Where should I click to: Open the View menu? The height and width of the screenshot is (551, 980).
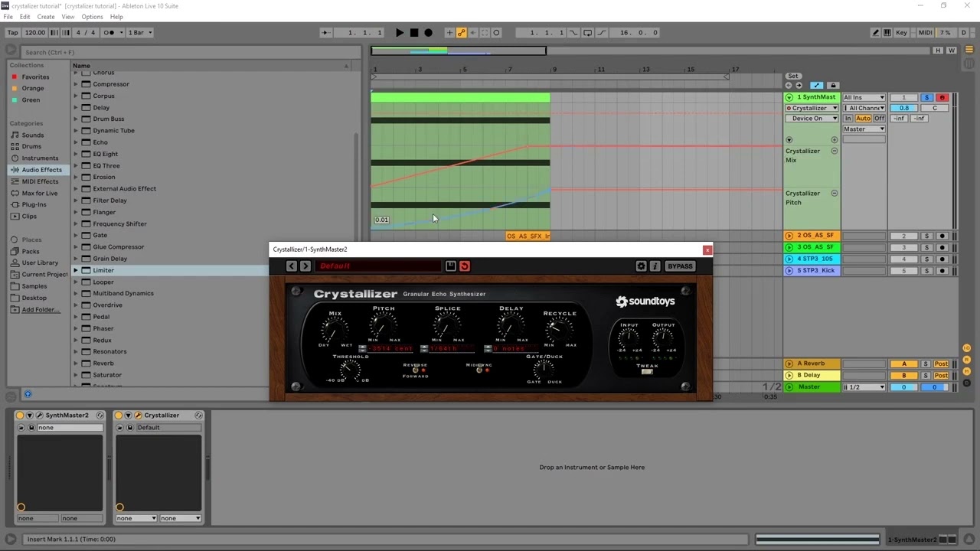point(68,17)
